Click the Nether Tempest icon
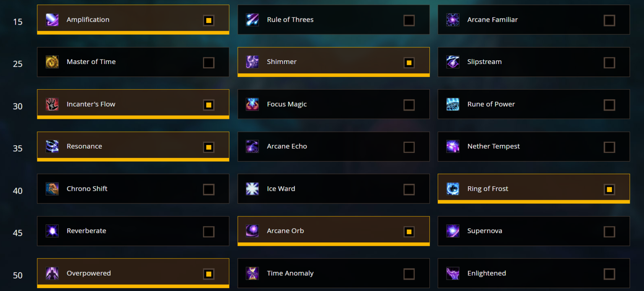 tap(453, 147)
